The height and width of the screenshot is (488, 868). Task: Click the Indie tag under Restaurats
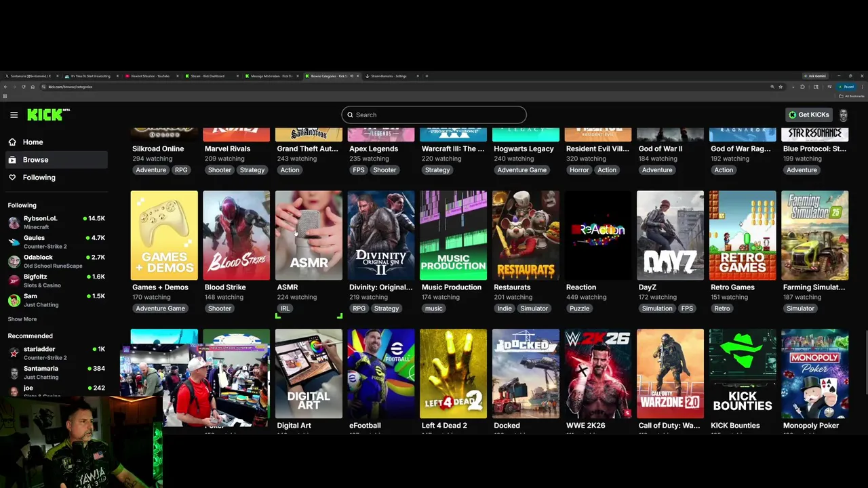point(505,308)
